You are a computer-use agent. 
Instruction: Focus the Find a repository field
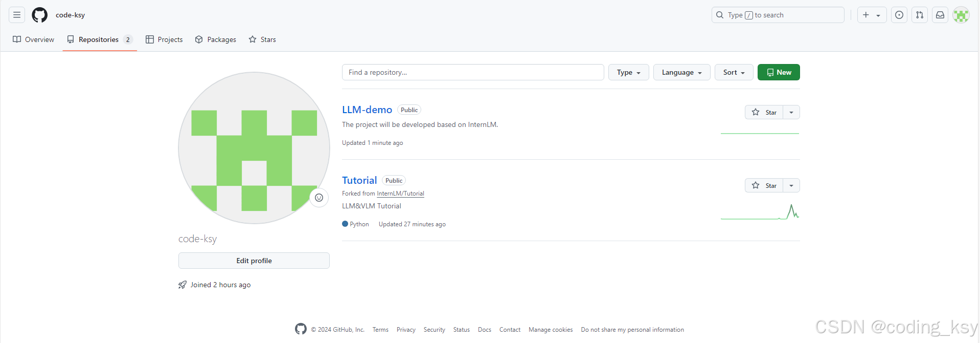473,72
